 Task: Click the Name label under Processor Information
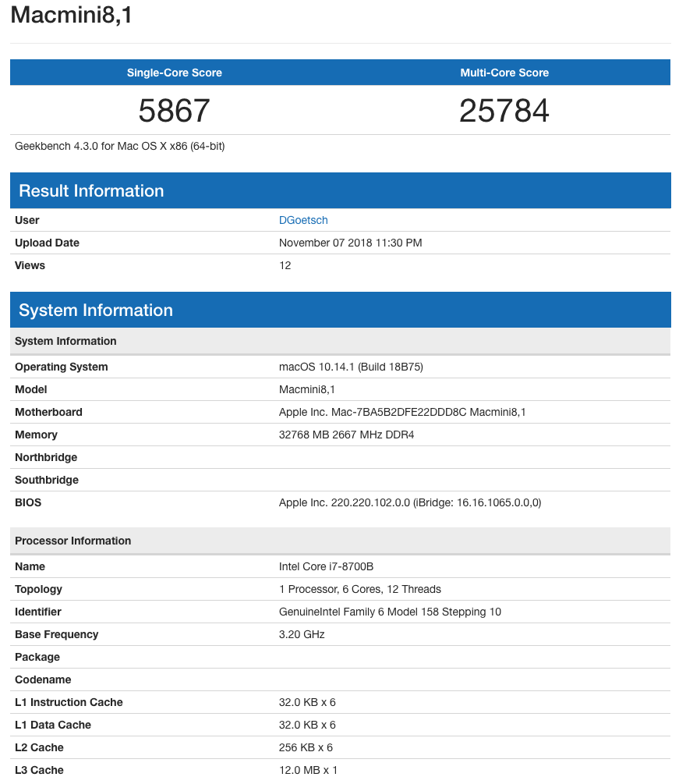point(30,566)
